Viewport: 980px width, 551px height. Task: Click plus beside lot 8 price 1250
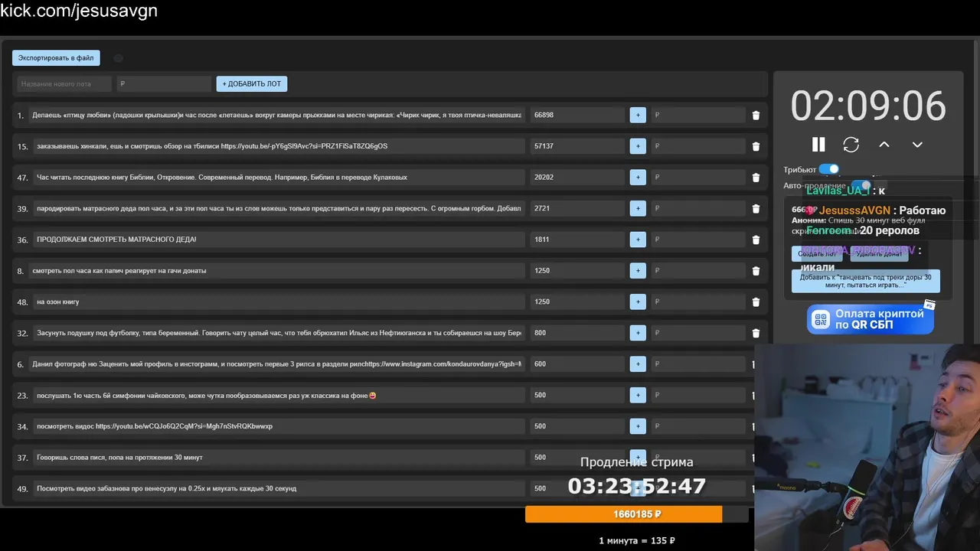point(638,270)
